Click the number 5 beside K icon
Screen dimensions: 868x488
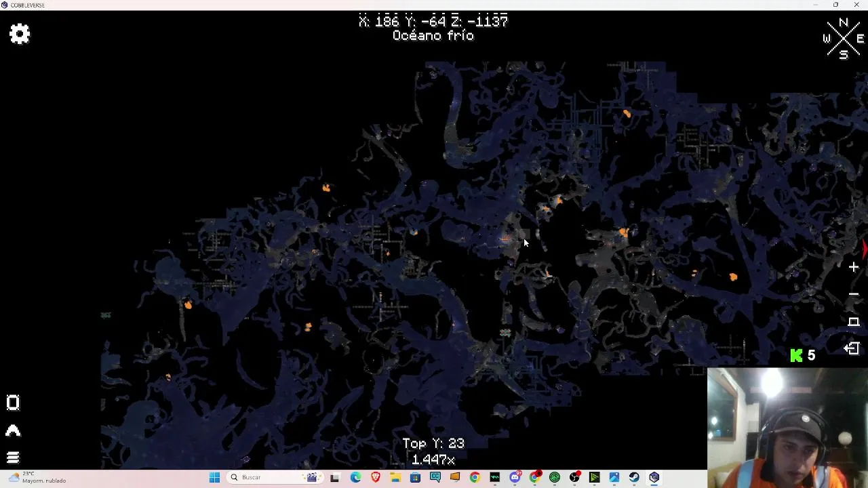tap(811, 355)
